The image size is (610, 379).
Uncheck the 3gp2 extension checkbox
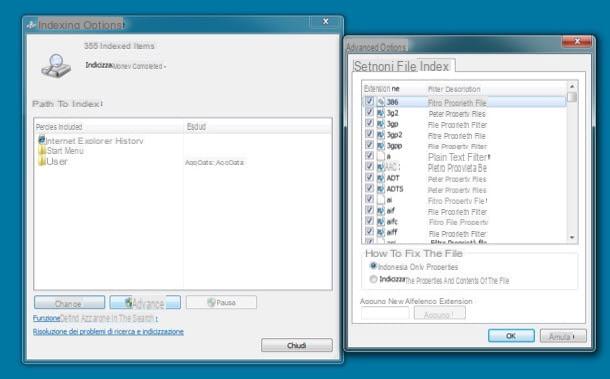pos(369,134)
